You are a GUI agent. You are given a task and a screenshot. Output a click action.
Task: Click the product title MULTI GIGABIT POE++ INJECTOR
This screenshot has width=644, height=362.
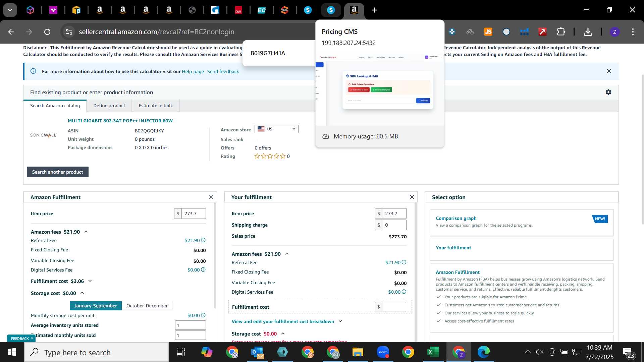point(120,121)
